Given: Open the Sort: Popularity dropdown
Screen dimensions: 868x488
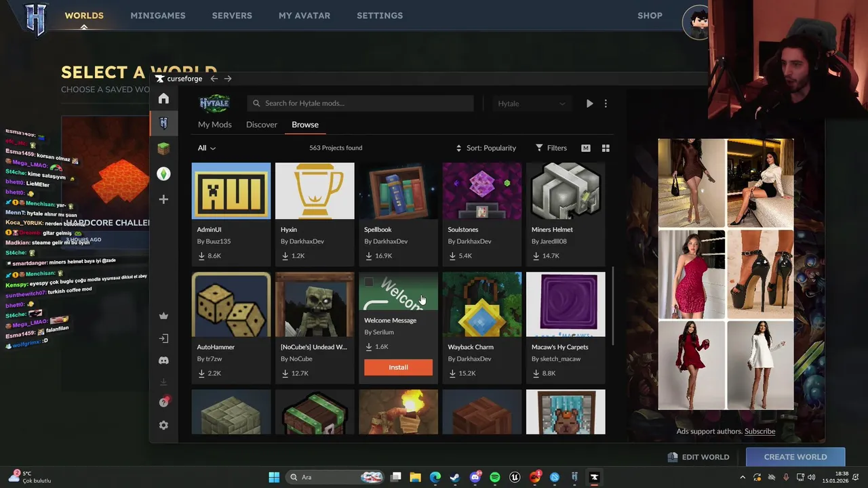Looking at the screenshot, I should pyautogui.click(x=486, y=148).
